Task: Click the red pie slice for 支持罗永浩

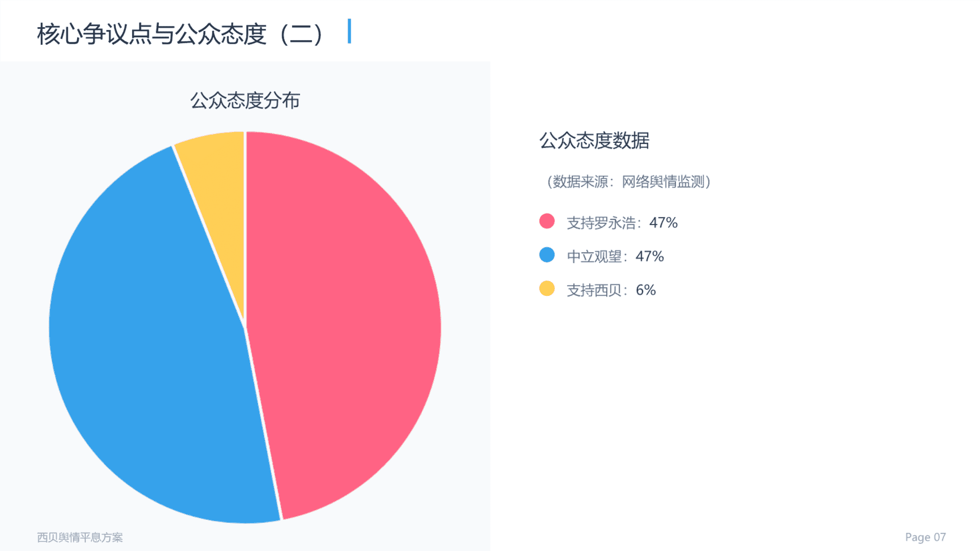Action: coord(347,316)
